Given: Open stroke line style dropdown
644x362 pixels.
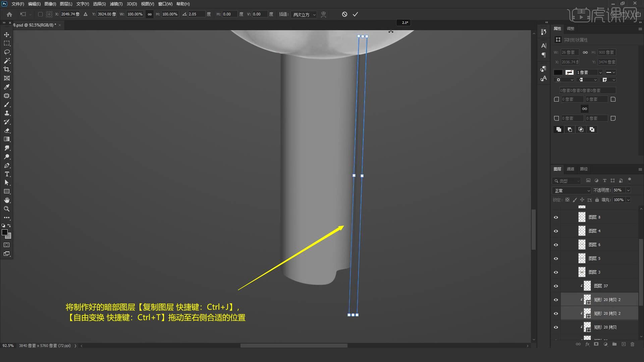Looking at the screenshot, I should click(x=611, y=72).
